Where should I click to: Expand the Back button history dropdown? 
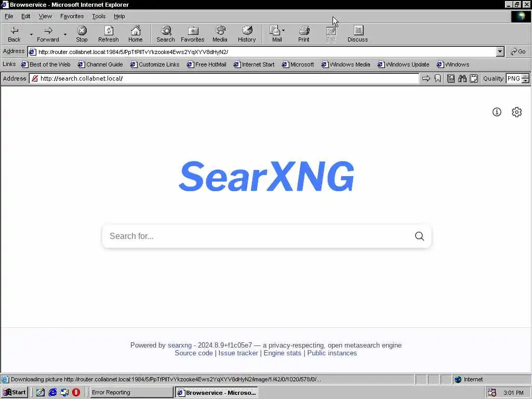31,34
